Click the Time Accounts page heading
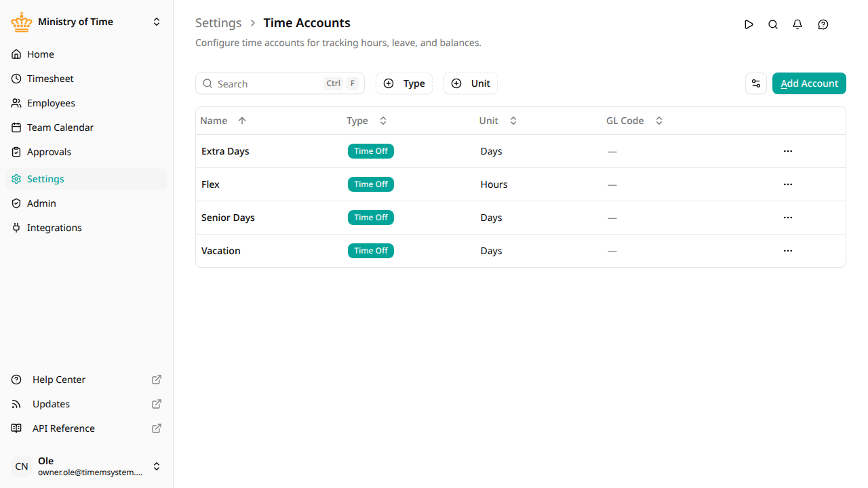 [307, 23]
